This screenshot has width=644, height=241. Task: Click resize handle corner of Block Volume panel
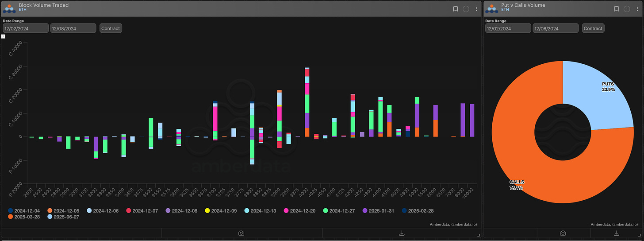coord(479,235)
